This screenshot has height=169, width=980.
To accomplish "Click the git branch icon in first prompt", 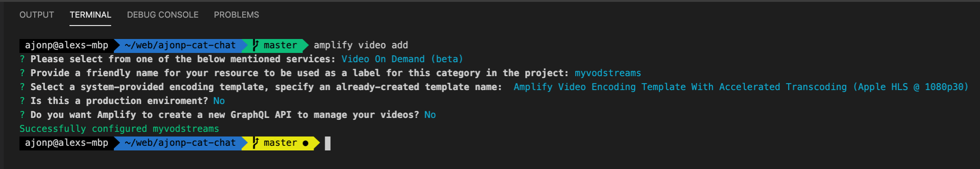I will (256, 45).
